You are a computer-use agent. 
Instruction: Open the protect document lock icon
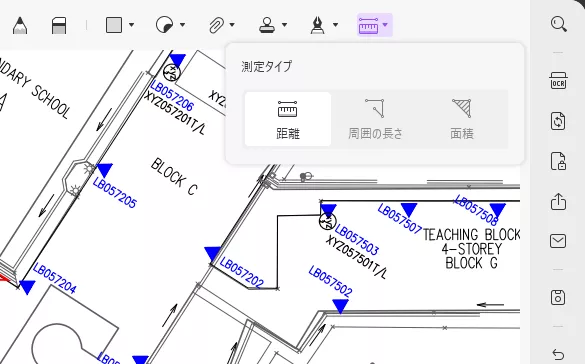[558, 161]
